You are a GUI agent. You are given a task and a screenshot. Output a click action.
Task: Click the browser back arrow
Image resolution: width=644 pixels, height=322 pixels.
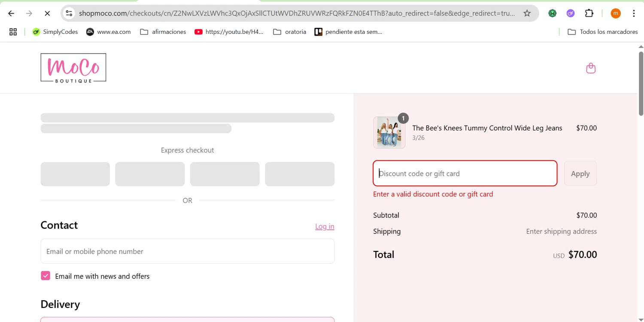[11, 13]
